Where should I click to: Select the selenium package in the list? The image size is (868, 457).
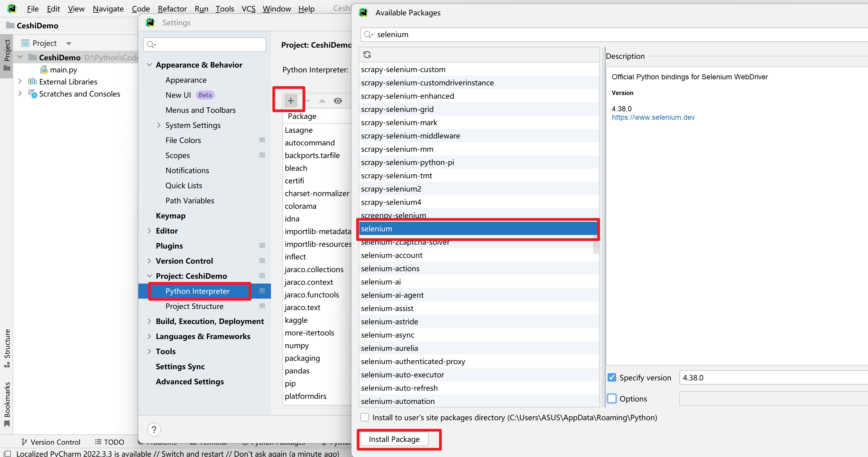(x=477, y=228)
